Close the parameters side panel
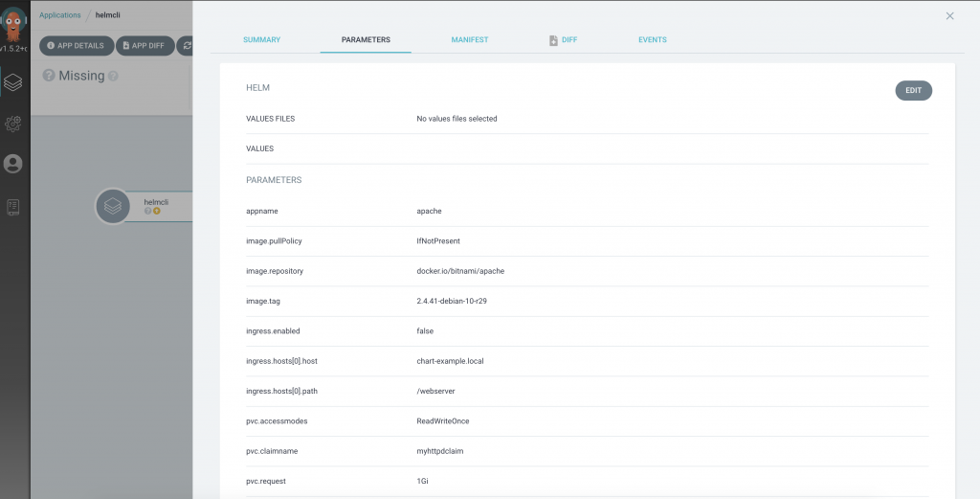 (x=949, y=16)
